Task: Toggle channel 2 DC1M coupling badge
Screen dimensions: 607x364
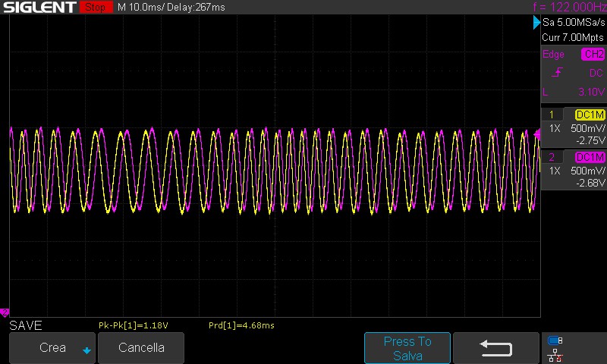Action: (x=590, y=157)
